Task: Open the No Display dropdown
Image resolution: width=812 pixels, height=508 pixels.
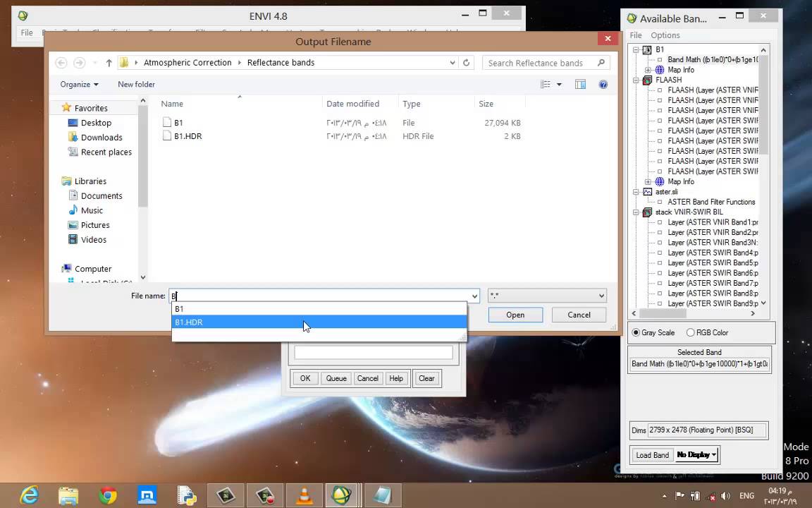Action: (696, 454)
